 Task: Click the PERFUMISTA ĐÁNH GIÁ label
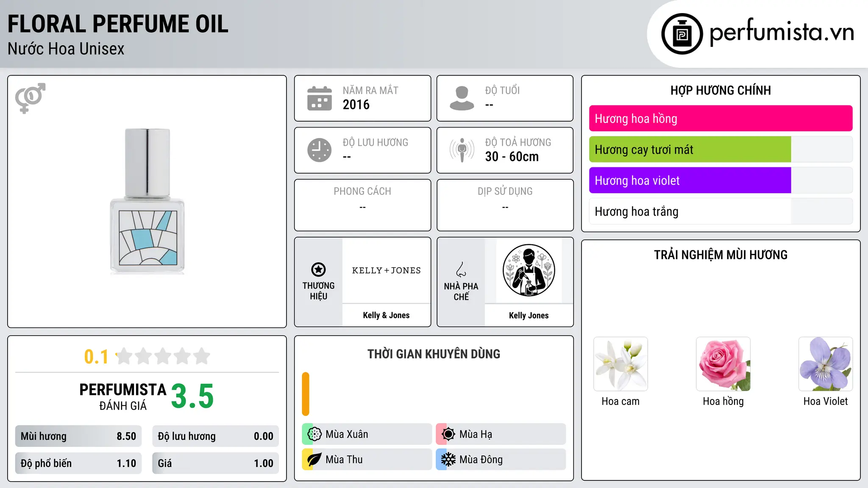coord(123,396)
